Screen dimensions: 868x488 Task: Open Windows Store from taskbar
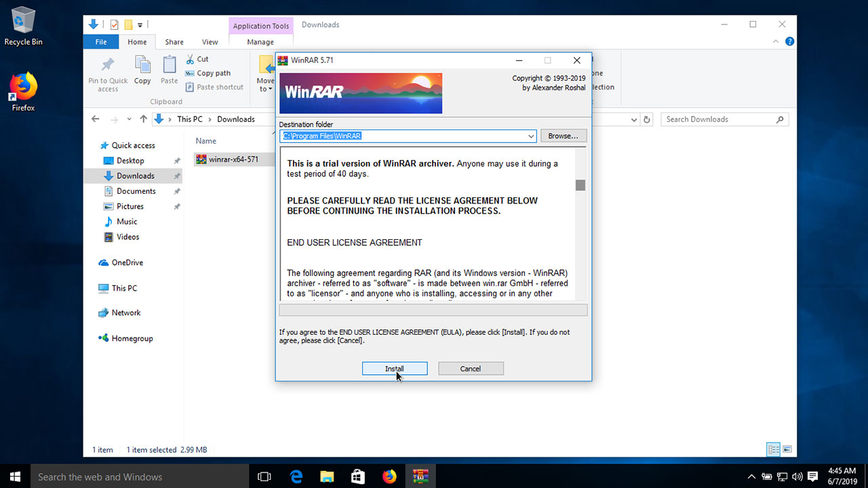pyautogui.click(x=358, y=476)
